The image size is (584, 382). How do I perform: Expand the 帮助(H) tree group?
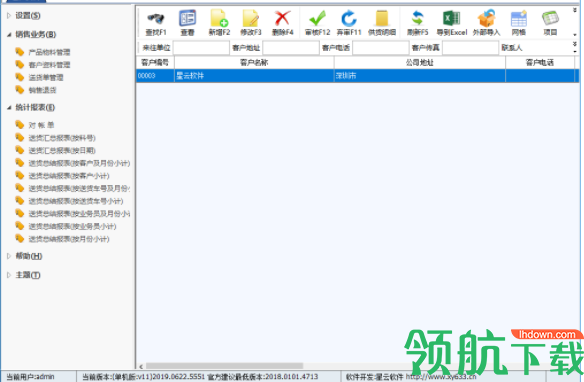pos(9,256)
